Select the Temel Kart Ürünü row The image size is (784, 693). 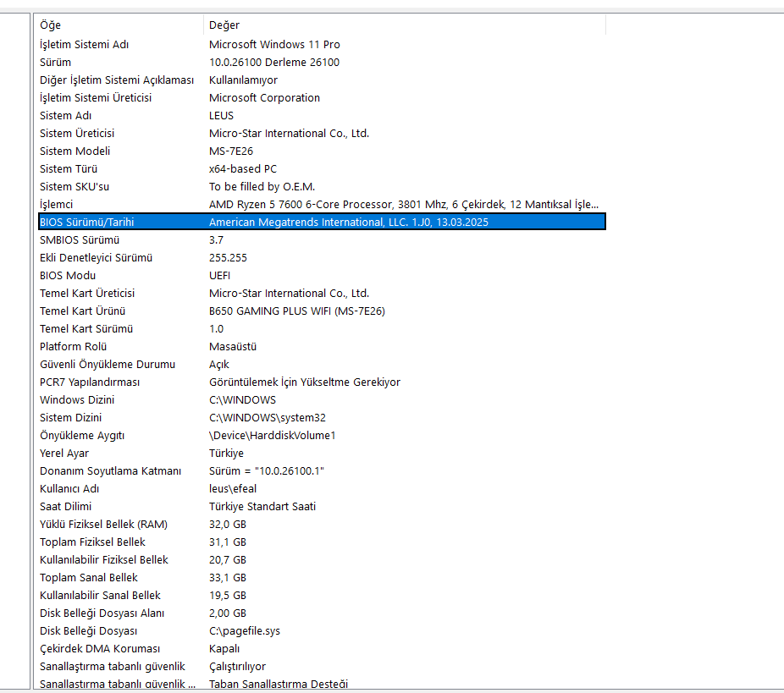tap(322, 311)
